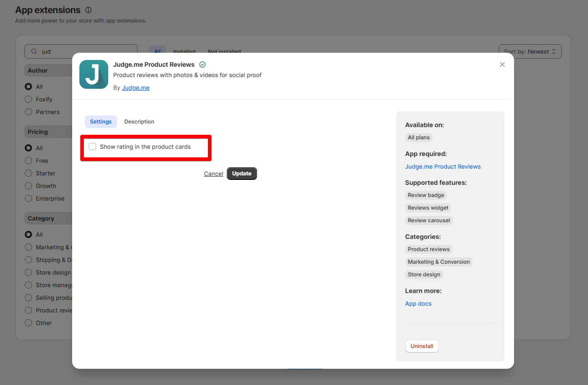Click the Review badge feature tag
588x385 pixels.
coord(426,195)
